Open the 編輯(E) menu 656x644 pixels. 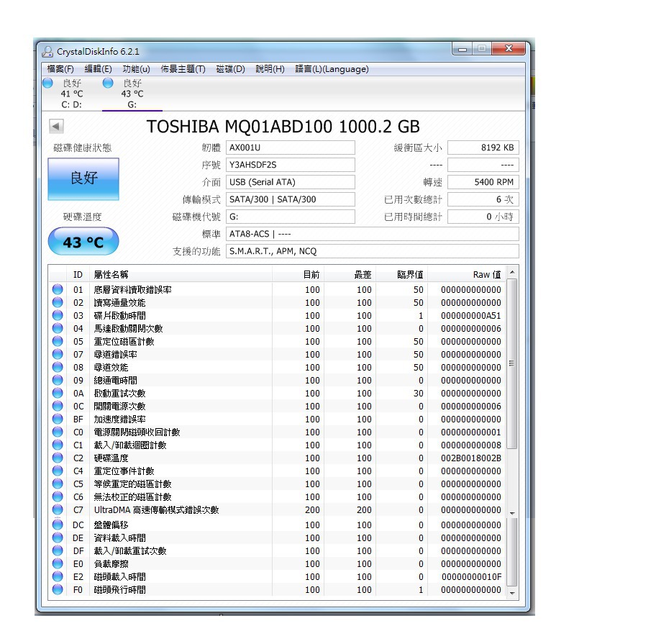[x=98, y=69]
